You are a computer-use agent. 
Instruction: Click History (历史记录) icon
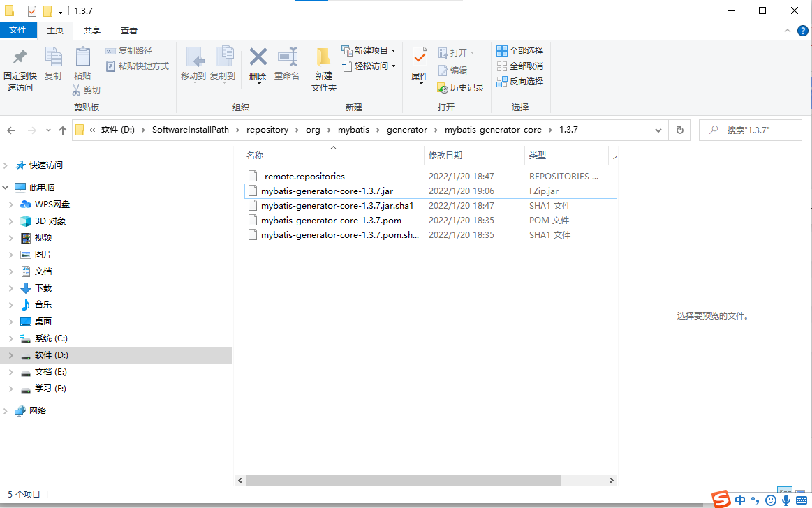coord(443,88)
